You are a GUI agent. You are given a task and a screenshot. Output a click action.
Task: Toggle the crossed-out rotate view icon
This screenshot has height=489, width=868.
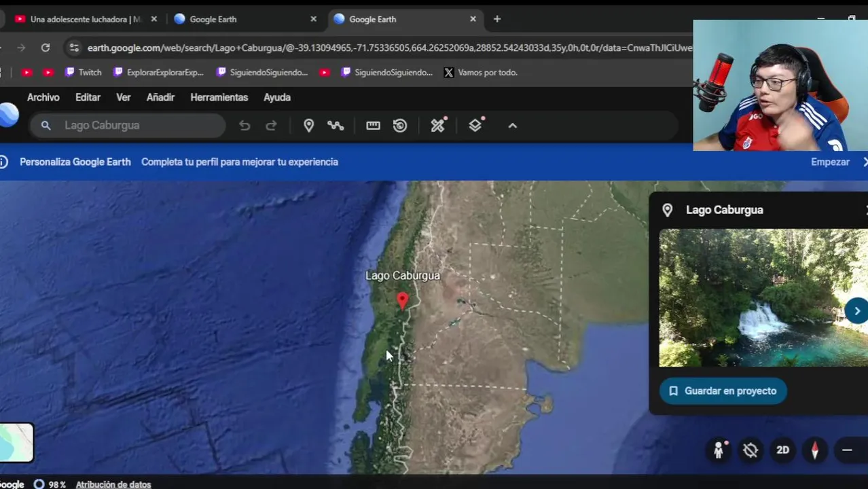pos(751,450)
